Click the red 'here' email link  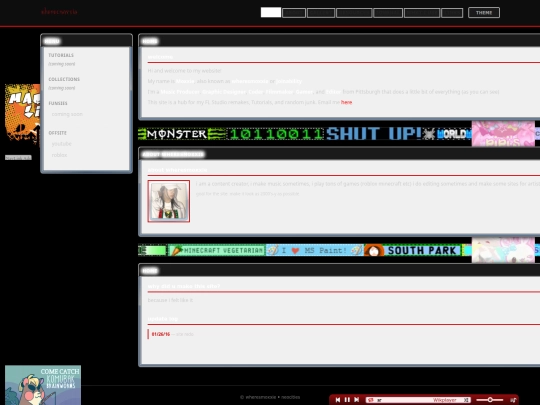346,102
